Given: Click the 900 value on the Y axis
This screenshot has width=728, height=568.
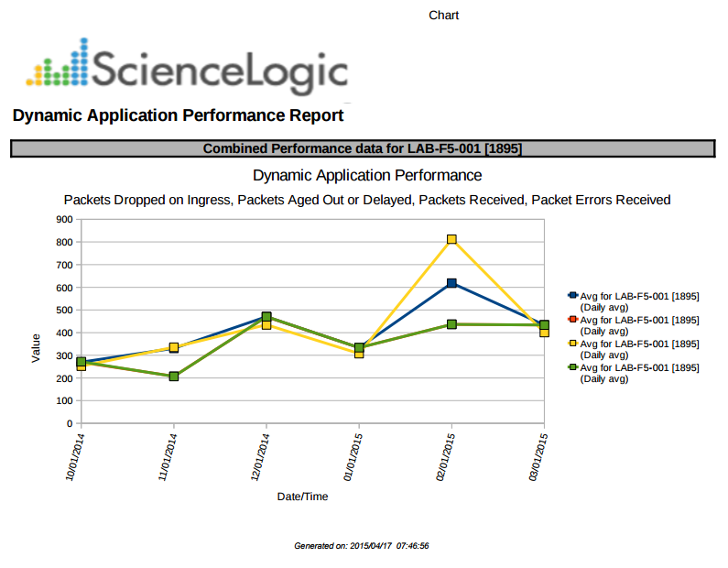Looking at the screenshot, I should (63, 219).
